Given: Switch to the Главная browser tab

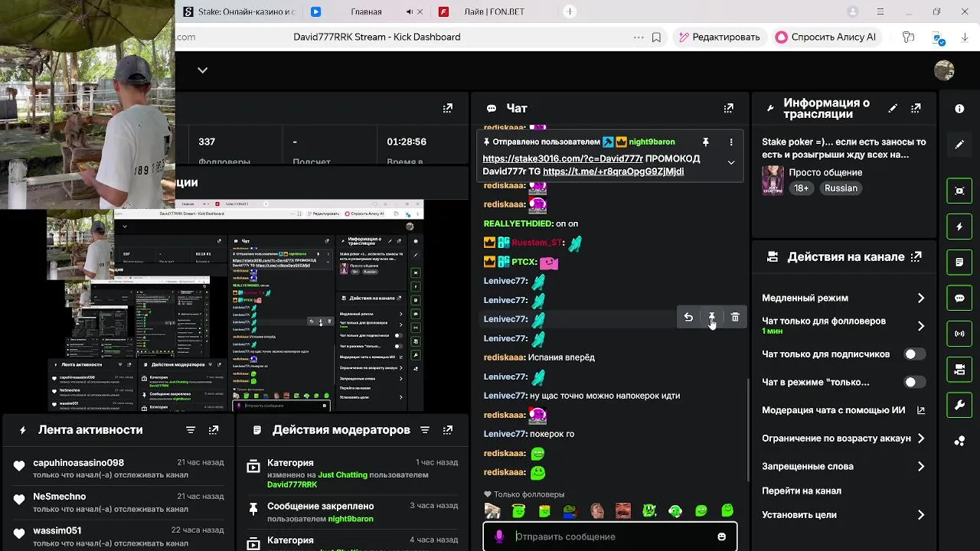Looking at the screenshot, I should (x=366, y=11).
